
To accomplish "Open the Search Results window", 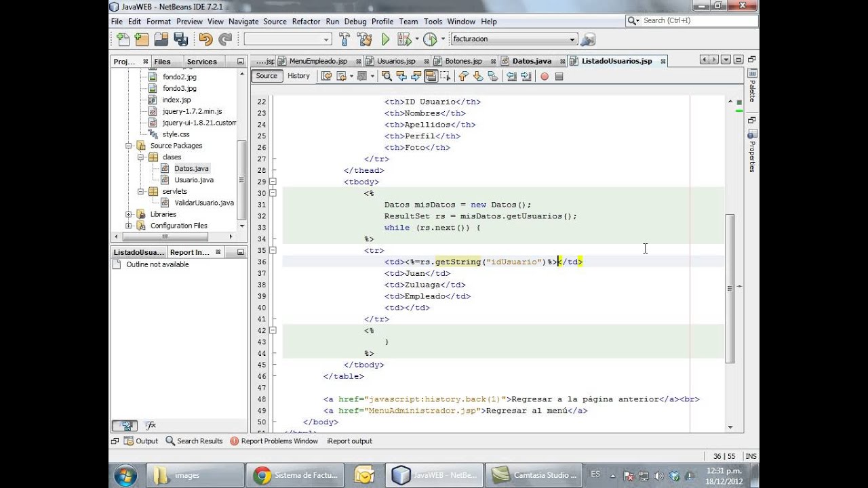I will [194, 441].
